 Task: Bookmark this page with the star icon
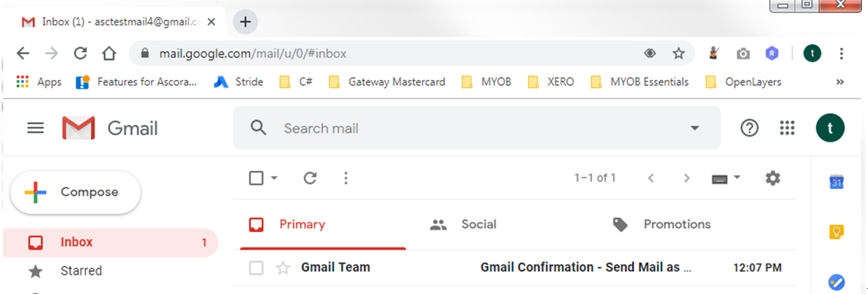678,53
